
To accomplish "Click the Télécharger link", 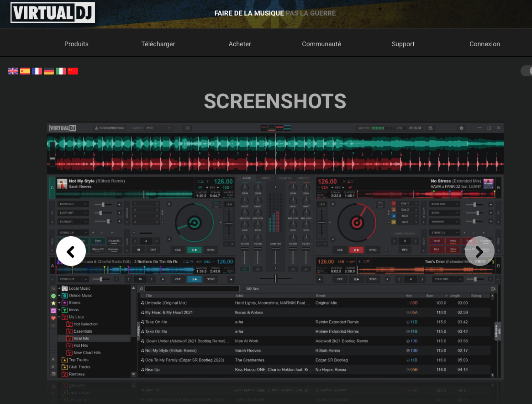I will point(158,44).
